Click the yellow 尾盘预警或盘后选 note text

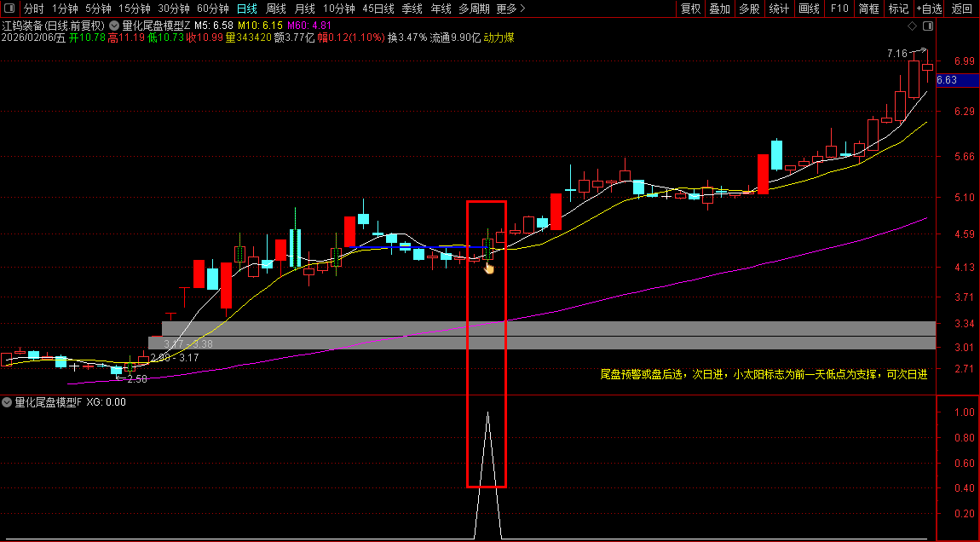click(x=764, y=374)
